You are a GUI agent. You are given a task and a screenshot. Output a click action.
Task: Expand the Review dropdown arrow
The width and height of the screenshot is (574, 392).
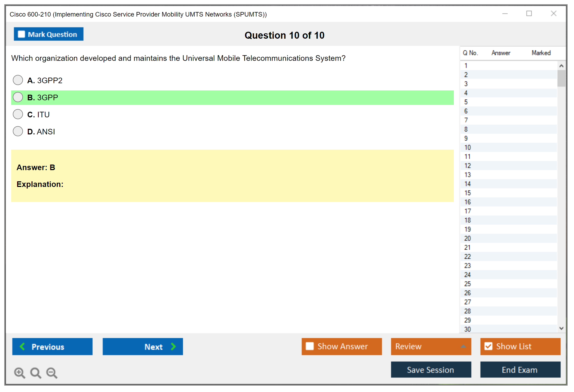[463, 346]
